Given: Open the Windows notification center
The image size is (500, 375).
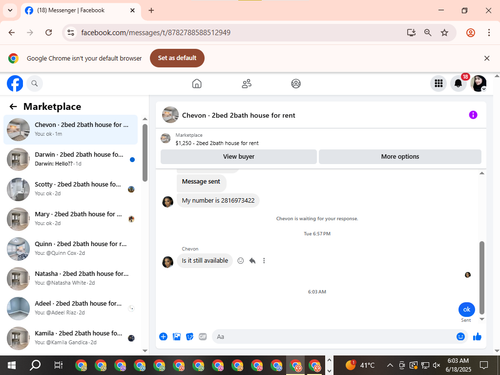Looking at the screenshot, I should (x=484, y=365).
